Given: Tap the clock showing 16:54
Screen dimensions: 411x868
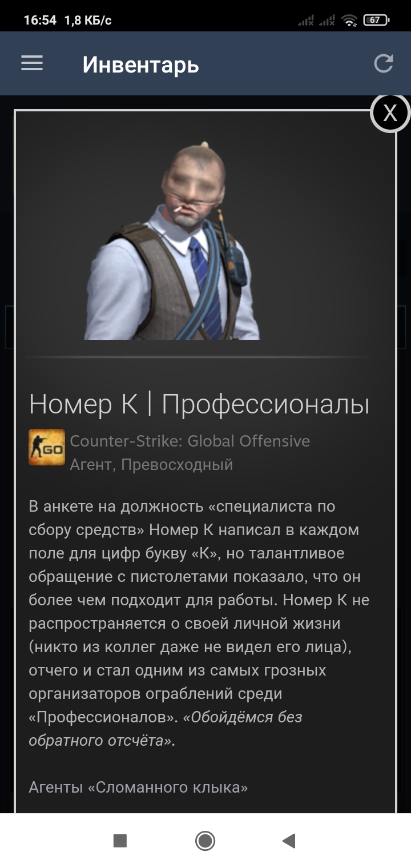Looking at the screenshot, I should (40, 20).
